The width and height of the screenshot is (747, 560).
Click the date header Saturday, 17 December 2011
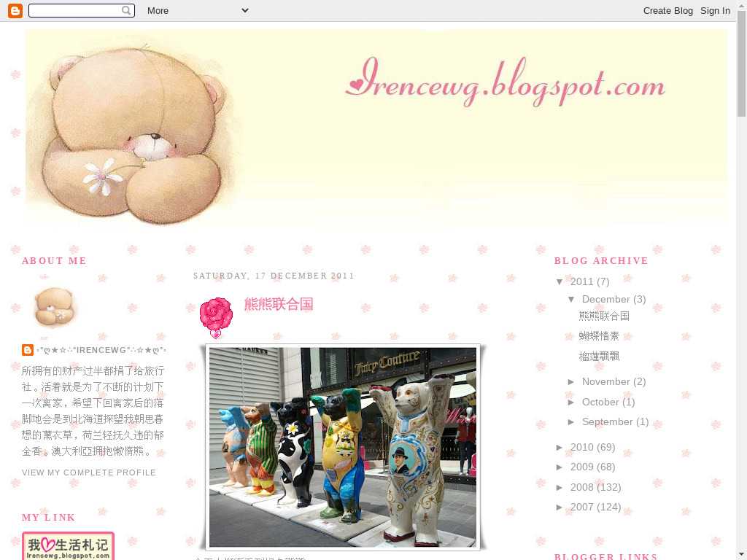pos(274,276)
